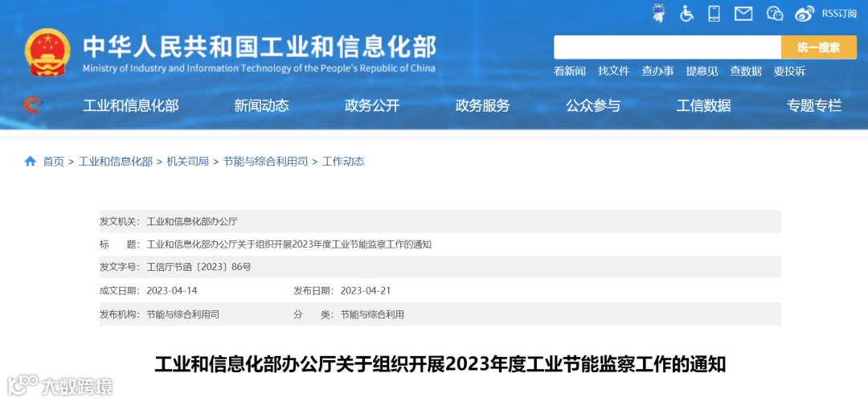Screen dimensions: 868x402
Task: Click 工作动态 in the breadcrumb
Action: [343, 162]
